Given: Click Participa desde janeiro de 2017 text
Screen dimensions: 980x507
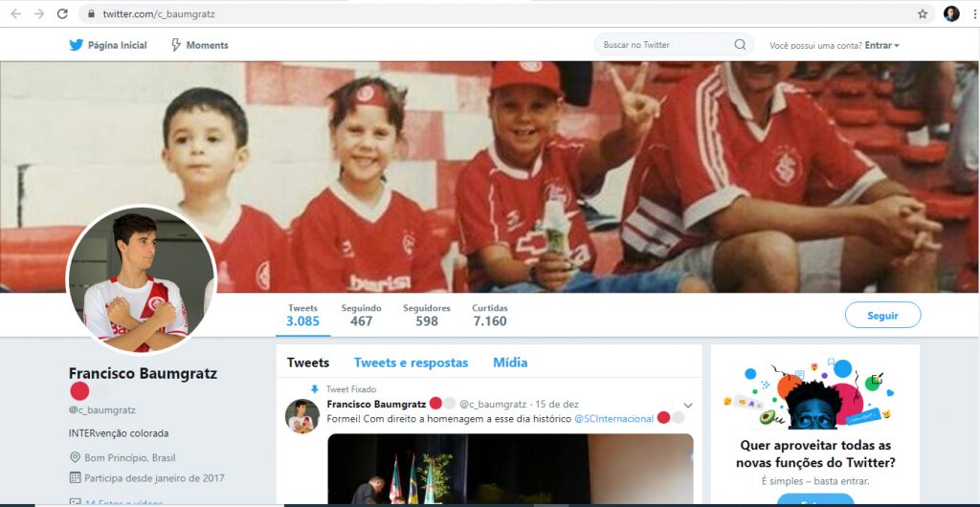Looking at the screenshot, I should (x=154, y=479).
